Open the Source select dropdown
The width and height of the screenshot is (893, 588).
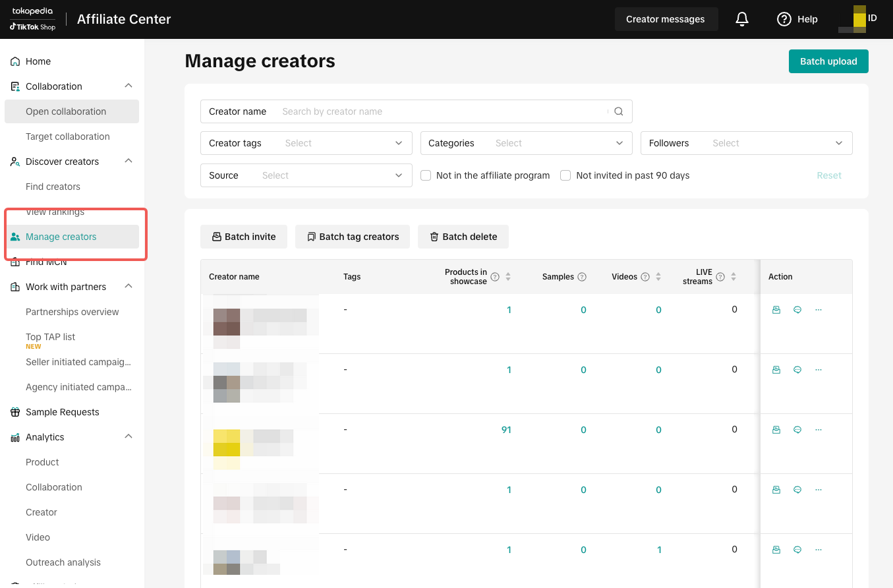click(306, 175)
